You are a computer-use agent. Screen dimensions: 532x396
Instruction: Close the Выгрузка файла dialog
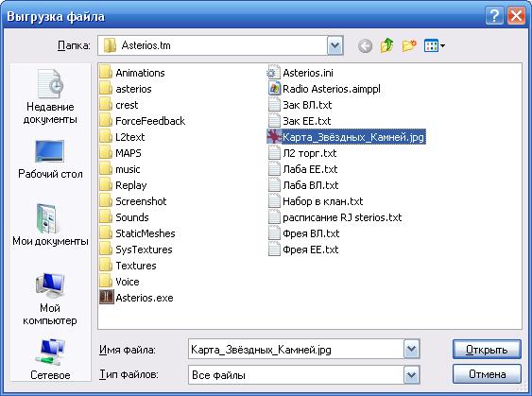[516, 16]
